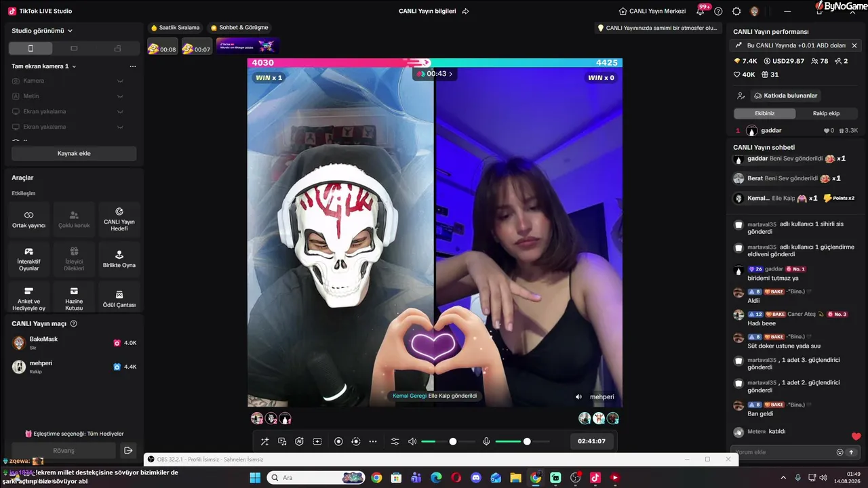Open the magic wand effects tool
Viewport: 868px width, 488px height.
(x=265, y=441)
